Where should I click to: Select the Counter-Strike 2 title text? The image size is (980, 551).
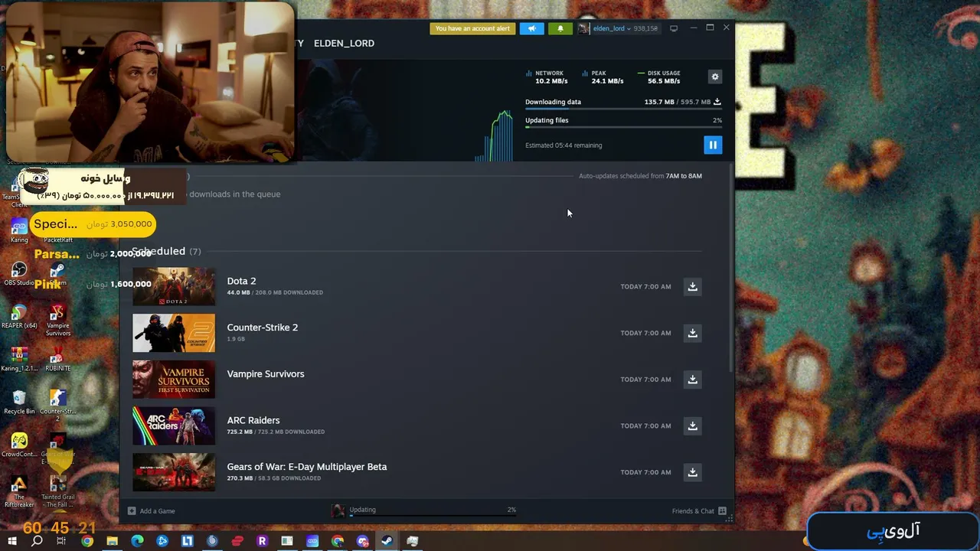coord(263,328)
